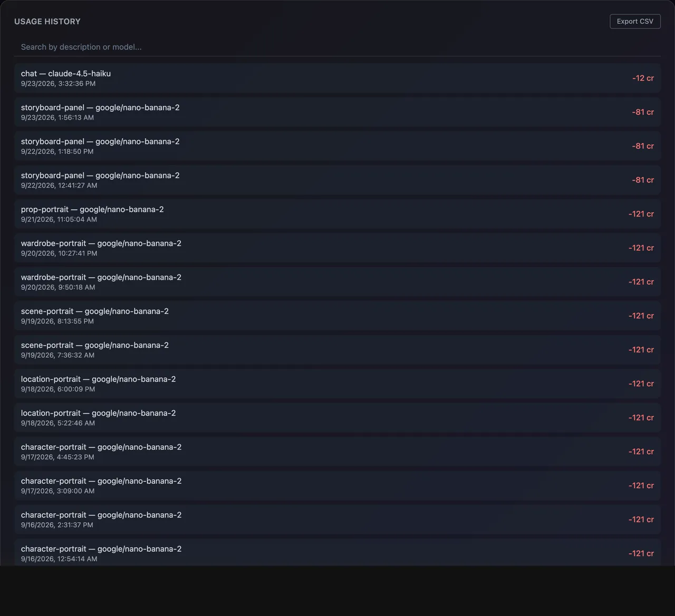The image size is (675, 616).
Task: Click the wardrobe-portrait row dated 9/20/2026, 9:50:18 AM
Action: [337, 282]
